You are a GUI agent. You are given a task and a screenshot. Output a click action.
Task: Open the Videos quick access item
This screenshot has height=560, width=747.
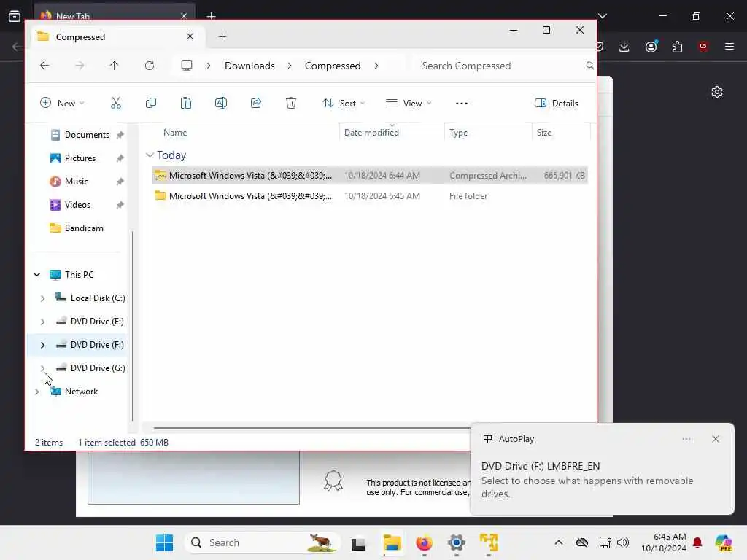77,205
